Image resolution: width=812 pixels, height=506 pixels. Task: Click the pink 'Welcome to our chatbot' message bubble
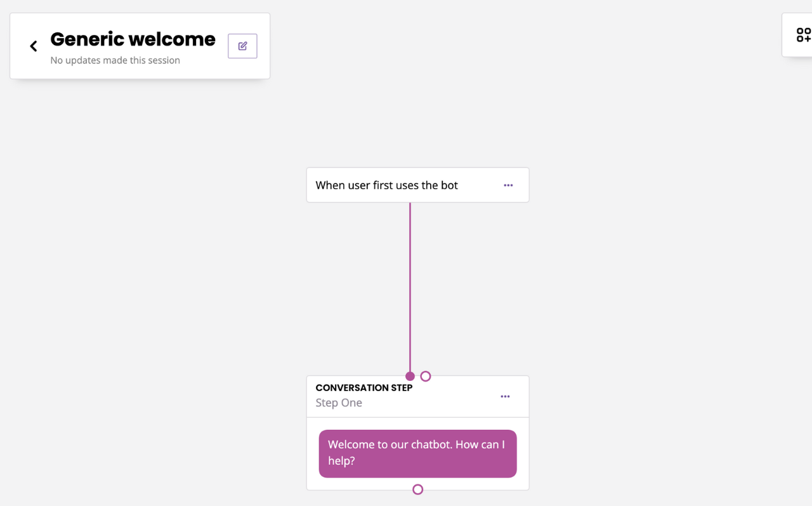[x=417, y=453]
